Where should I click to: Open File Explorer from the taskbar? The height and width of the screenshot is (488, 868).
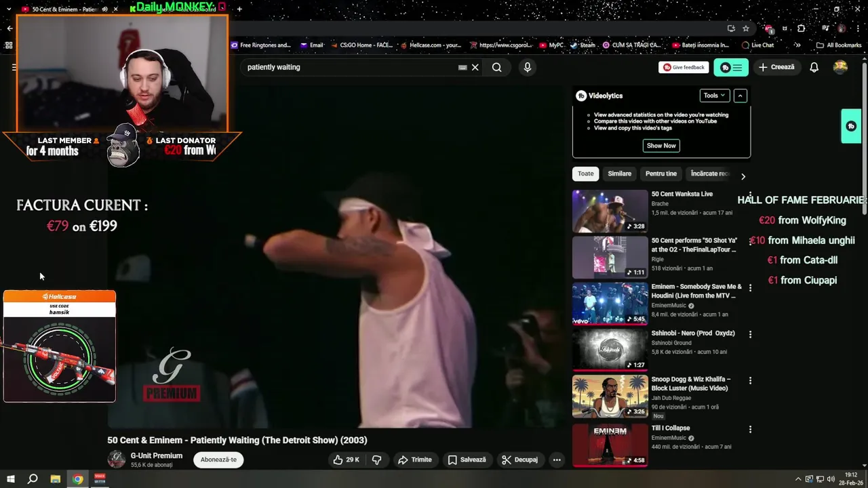click(x=56, y=479)
